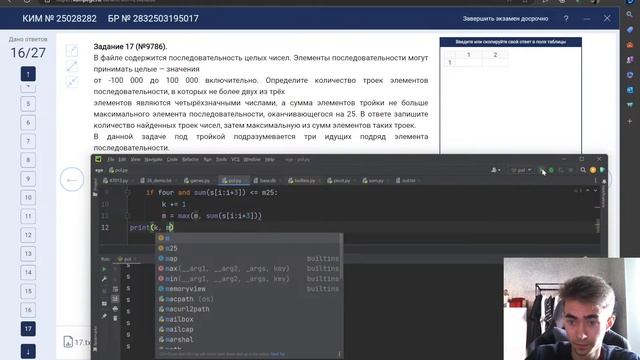Open the Run menu in PyCharm
640x360 pixels.
click(x=207, y=160)
